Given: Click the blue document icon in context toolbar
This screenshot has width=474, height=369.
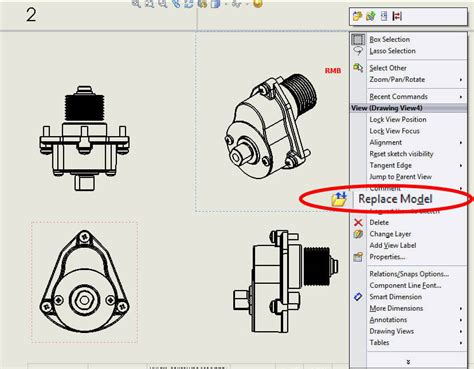Looking at the screenshot, I should (384, 16).
